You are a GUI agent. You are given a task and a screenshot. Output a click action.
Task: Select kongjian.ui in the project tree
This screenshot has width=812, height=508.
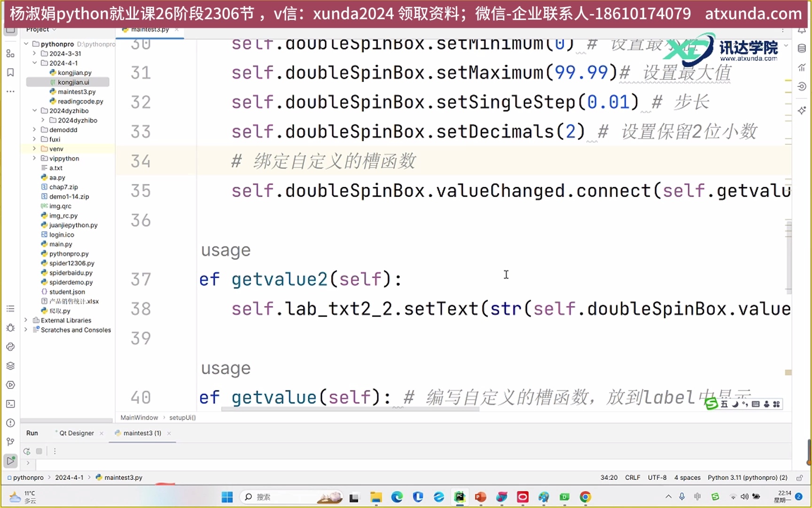point(73,82)
